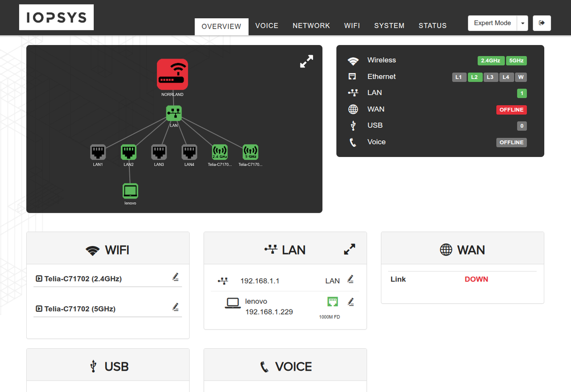Select the OVERVIEW tab

pyautogui.click(x=221, y=26)
